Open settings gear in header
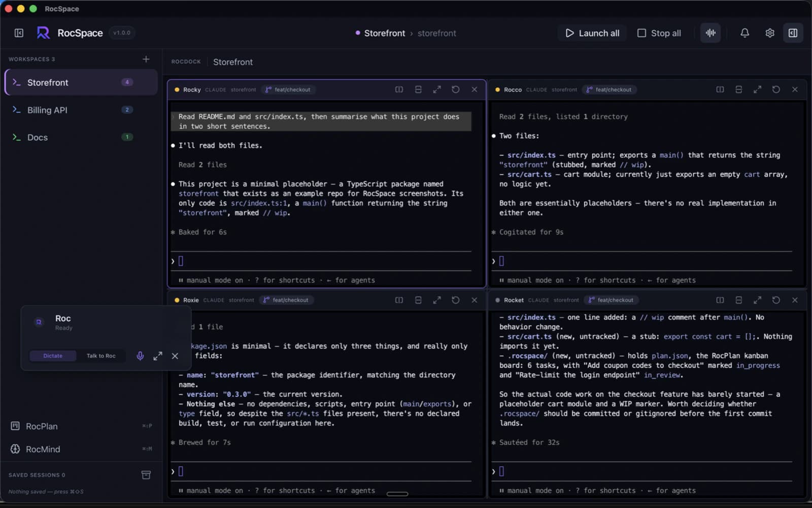This screenshot has width=812, height=508. click(x=770, y=33)
